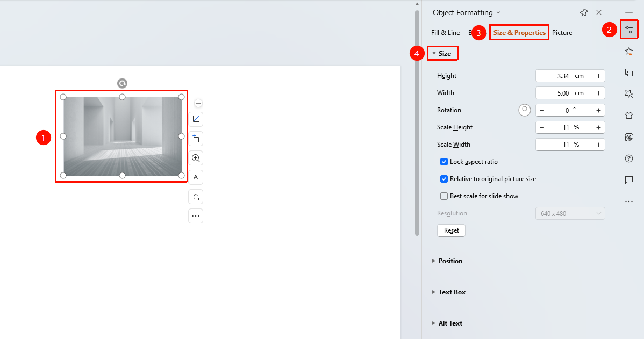
Task: Click the sparkle star sidebar icon
Action: pos(629,94)
